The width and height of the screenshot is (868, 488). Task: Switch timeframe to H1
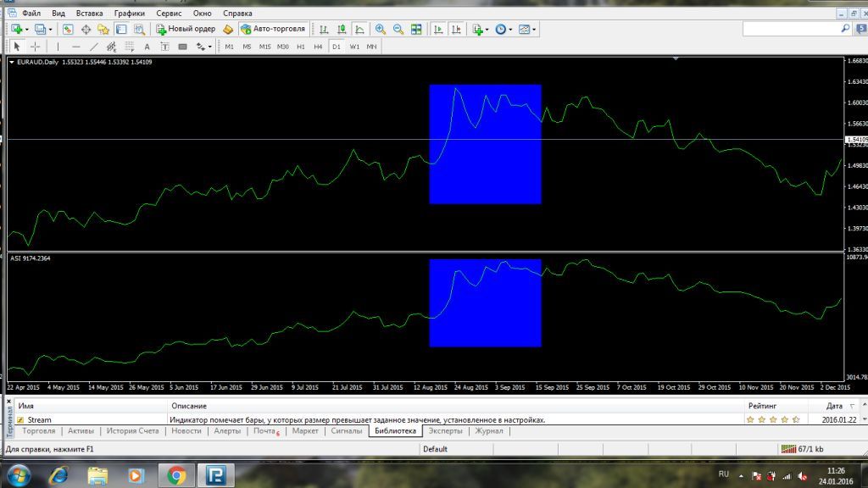(x=301, y=47)
